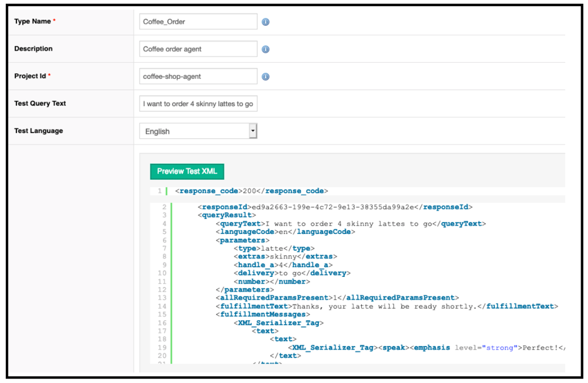Click the info icon beside Description field
Screen dimensions: 588x383
266,49
